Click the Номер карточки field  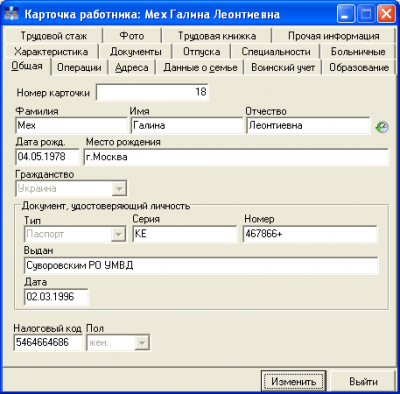click(152, 92)
